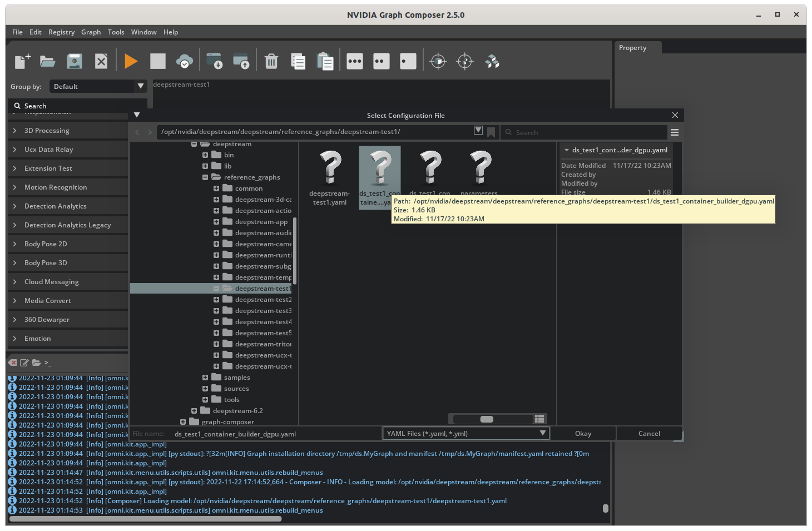
Task: Clear the console with the red X icon
Action: (13, 363)
